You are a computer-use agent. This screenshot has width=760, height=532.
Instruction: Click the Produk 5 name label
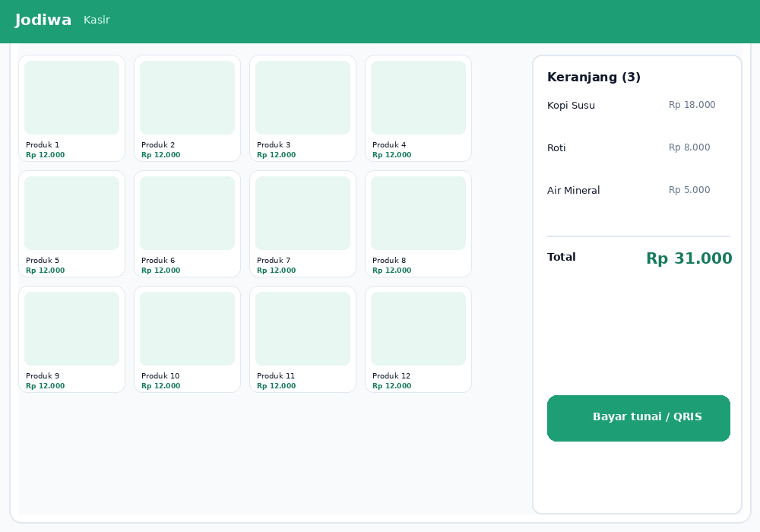(x=43, y=260)
